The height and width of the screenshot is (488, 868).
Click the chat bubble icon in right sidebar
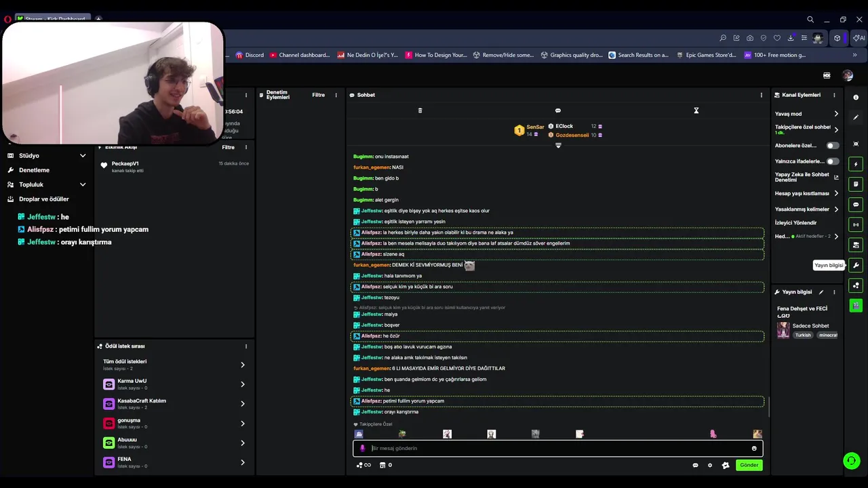(x=856, y=205)
